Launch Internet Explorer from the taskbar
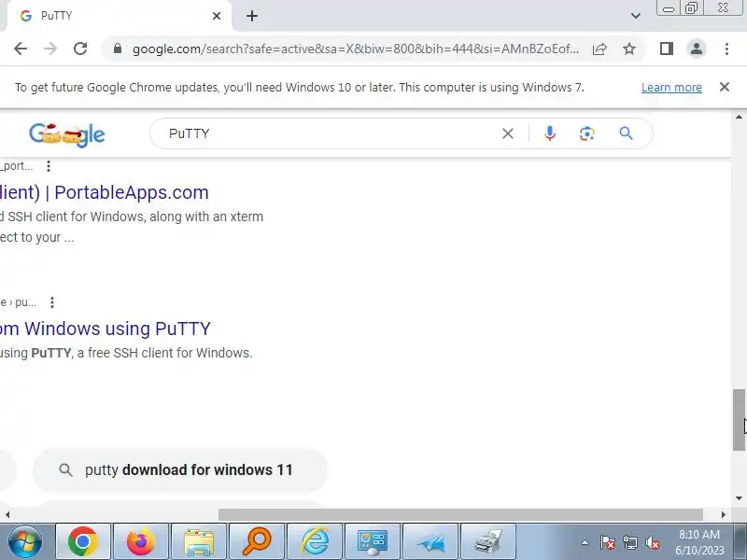This screenshot has width=747, height=560. click(x=315, y=542)
